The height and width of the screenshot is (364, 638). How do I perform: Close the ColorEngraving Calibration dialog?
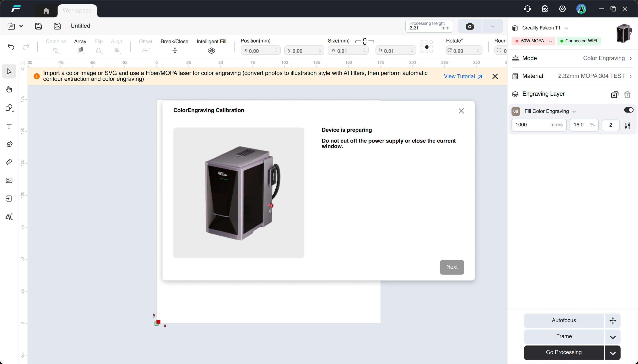coord(461,111)
